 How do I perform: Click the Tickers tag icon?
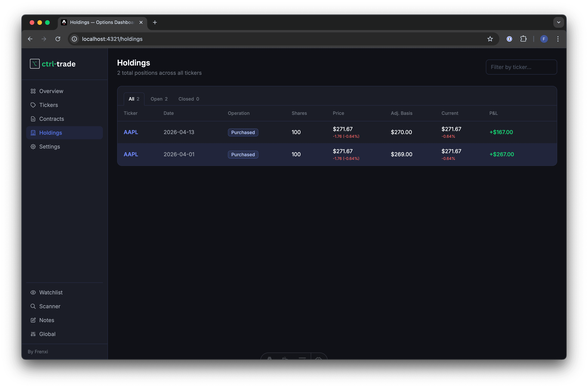33,105
